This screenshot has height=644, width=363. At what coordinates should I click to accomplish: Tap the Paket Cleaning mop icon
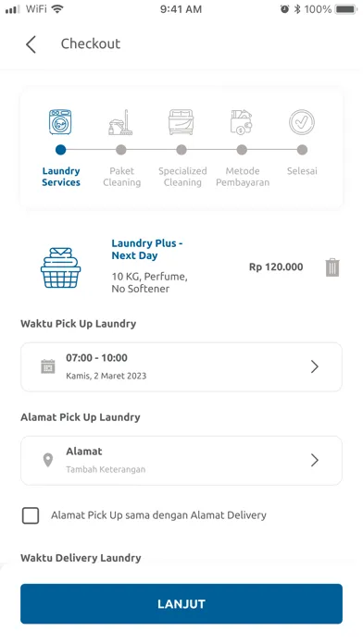pos(121,122)
